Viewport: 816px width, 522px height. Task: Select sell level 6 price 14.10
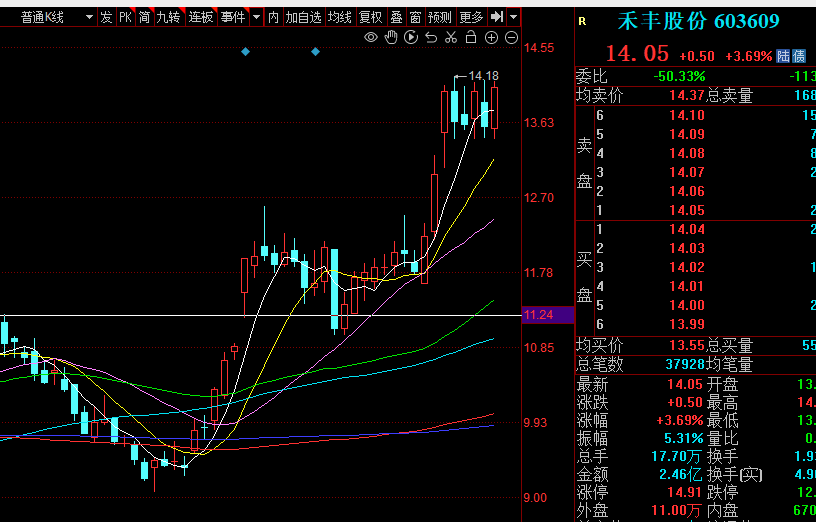coord(687,115)
